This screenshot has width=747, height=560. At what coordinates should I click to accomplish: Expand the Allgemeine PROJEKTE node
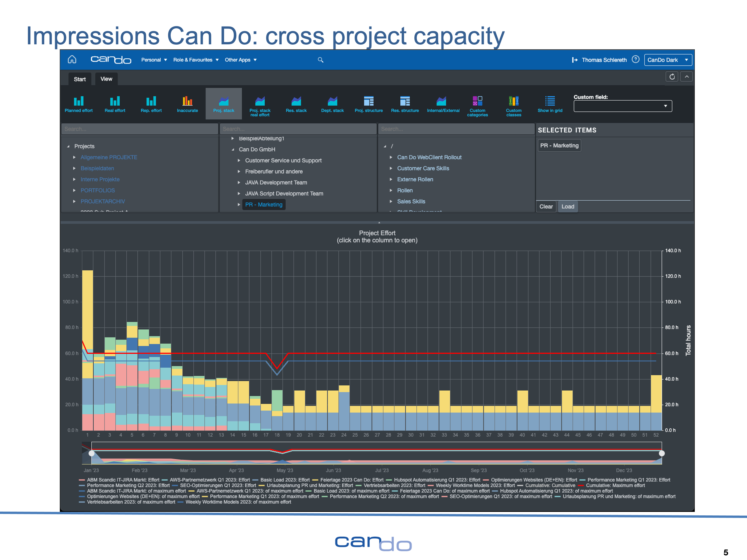pyautogui.click(x=74, y=157)
